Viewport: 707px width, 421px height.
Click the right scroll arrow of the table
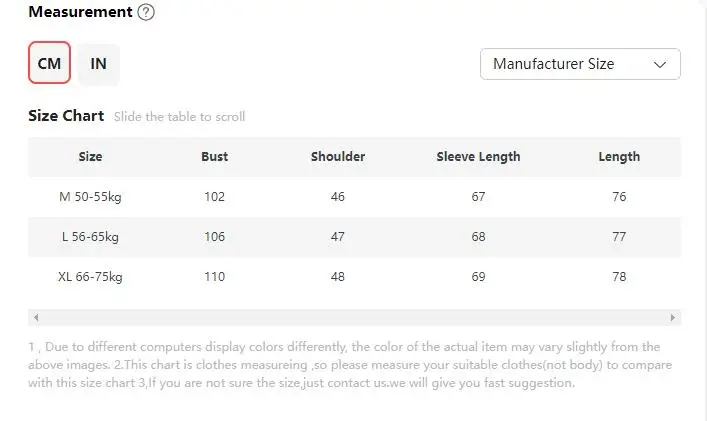tap(673, 317)
